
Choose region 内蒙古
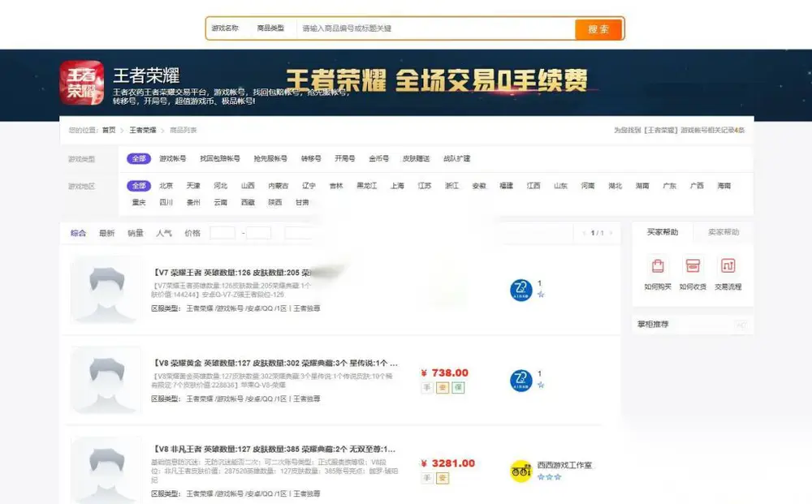[x=278, y=185]
